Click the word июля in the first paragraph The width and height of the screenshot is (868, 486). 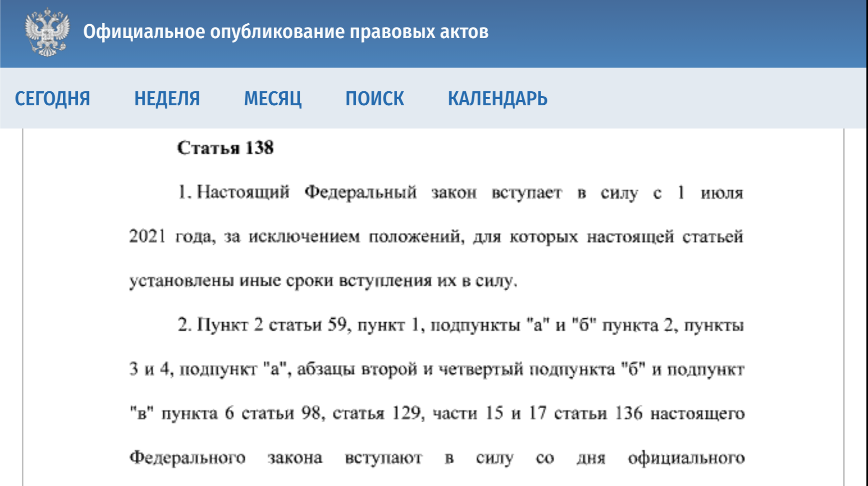722,192
